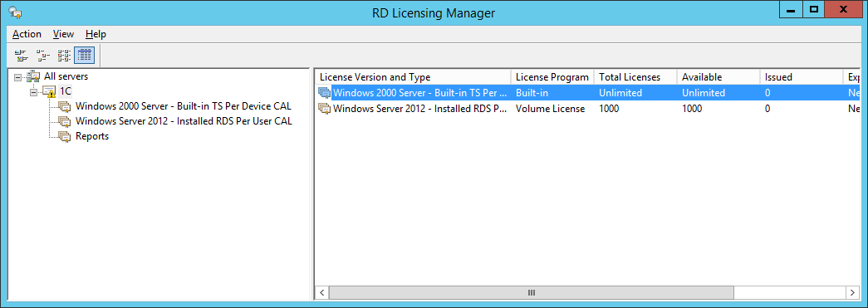
Task: Click icon beside Windows Server 2012 tree node
Action: [x=65, y=122]
